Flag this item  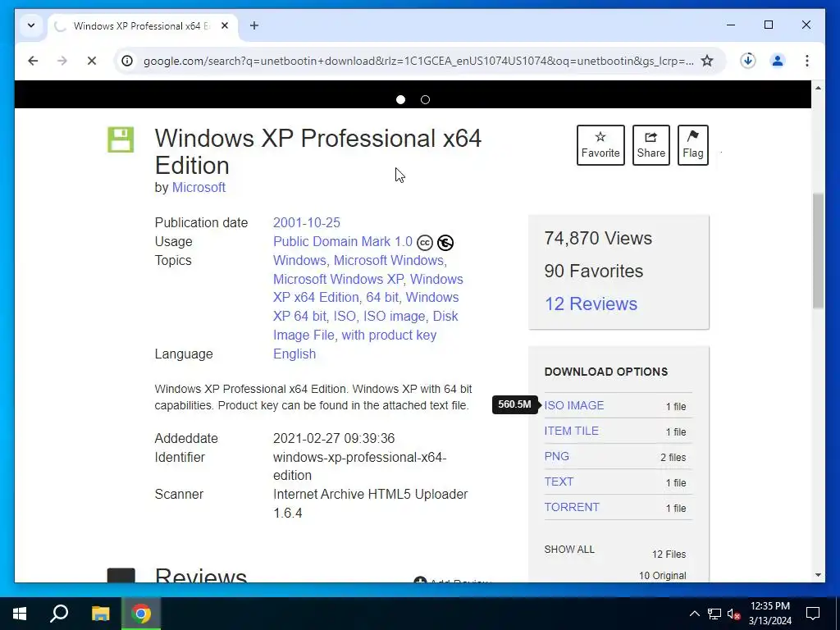click(x=692, y=145)
